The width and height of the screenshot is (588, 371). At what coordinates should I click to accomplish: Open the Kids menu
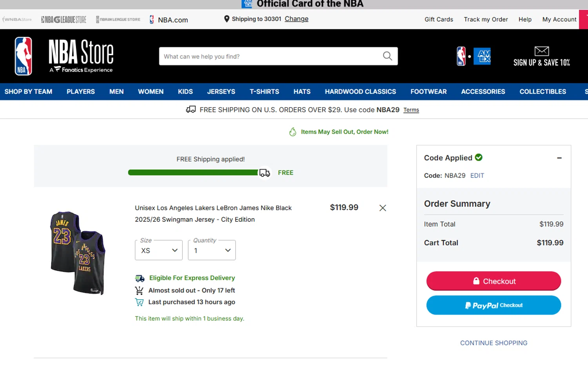tap(185, 91)
